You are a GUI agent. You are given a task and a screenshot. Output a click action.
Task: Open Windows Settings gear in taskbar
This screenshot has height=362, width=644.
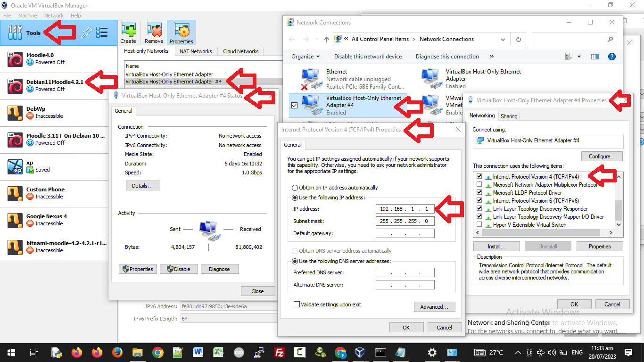coord(432,352)
